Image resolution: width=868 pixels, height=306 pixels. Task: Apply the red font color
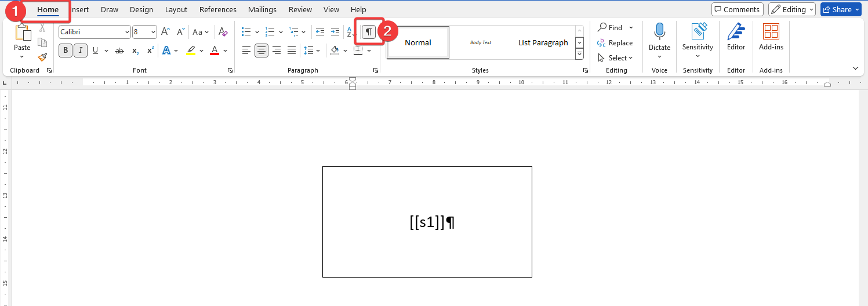coord(215,51)
